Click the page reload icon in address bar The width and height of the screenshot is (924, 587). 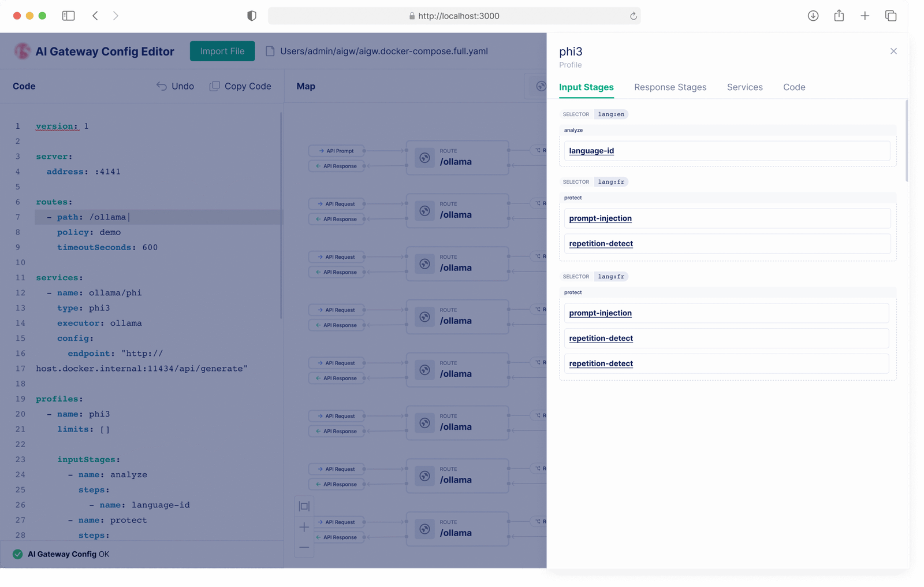click(634, 16)
